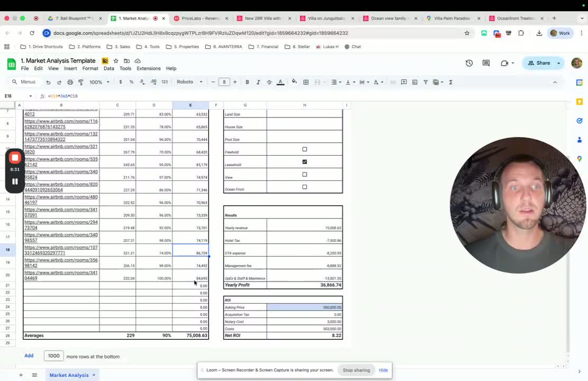Viewport: 588px width, 381px height.
Task: Apply currency format with dollar icon
Action: point(121,82)
